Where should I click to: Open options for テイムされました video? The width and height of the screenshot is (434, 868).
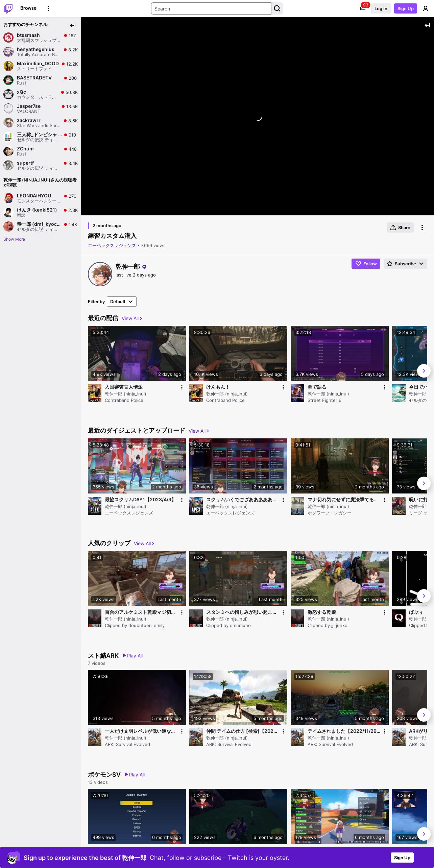pos(385,731)
